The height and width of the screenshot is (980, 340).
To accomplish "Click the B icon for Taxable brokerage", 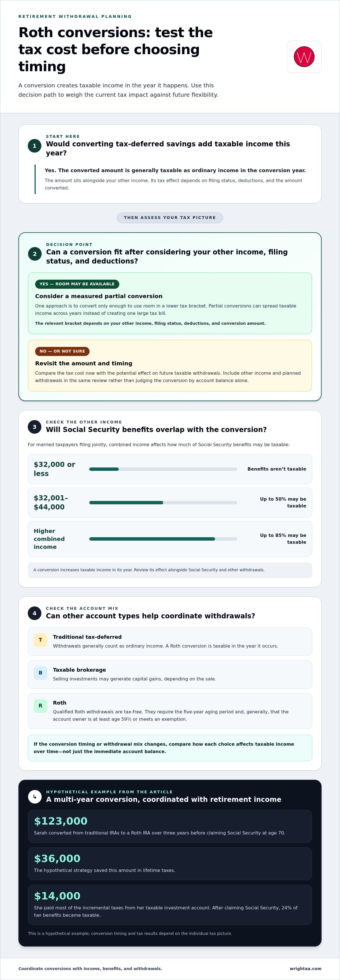I will click(x=41, y=673).
